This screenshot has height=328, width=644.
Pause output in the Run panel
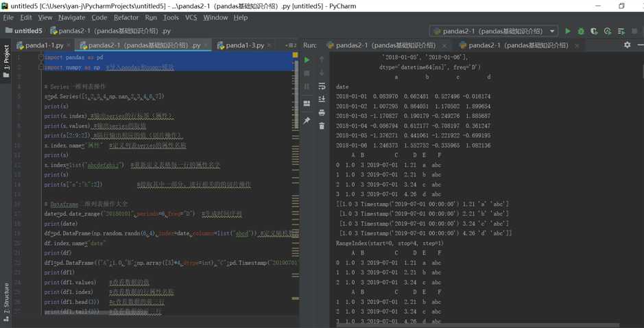tap(307, 86)
